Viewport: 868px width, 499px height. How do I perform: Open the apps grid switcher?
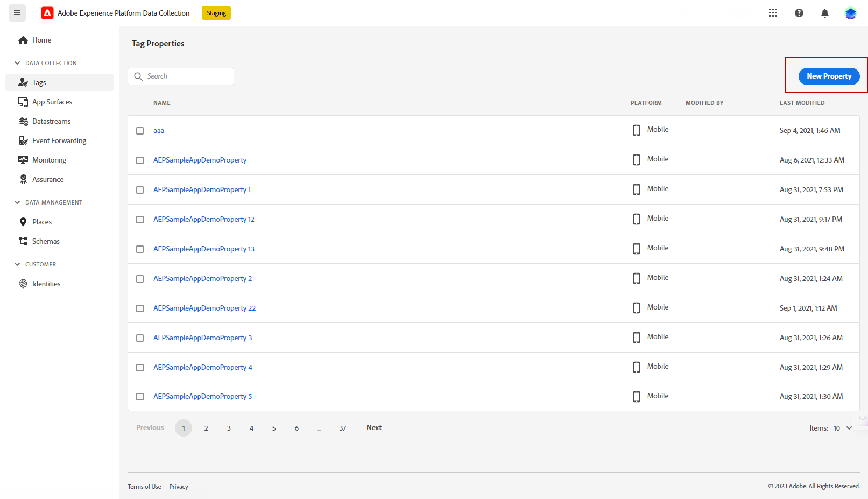pos(773,13)
